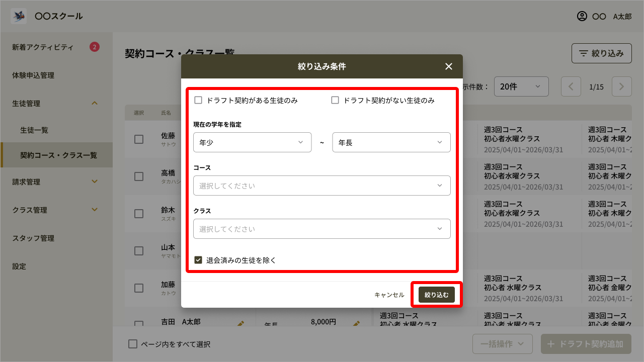
Task: Uncheck 退会済みの生徒を除く checkbox
Action: 198,260
